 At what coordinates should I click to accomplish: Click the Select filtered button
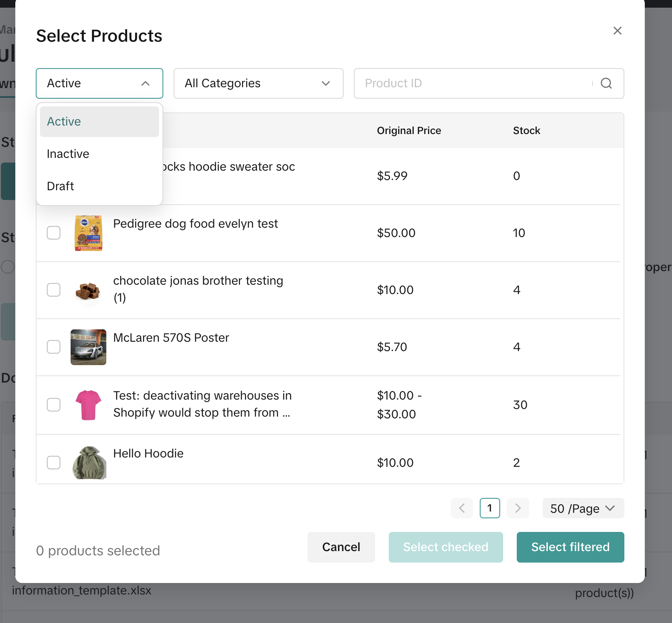click(x=570, y=547)
